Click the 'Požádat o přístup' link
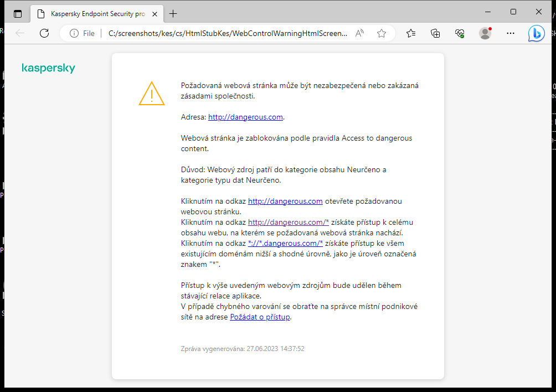This screenshot has width=556, height=392. point(260,317)
